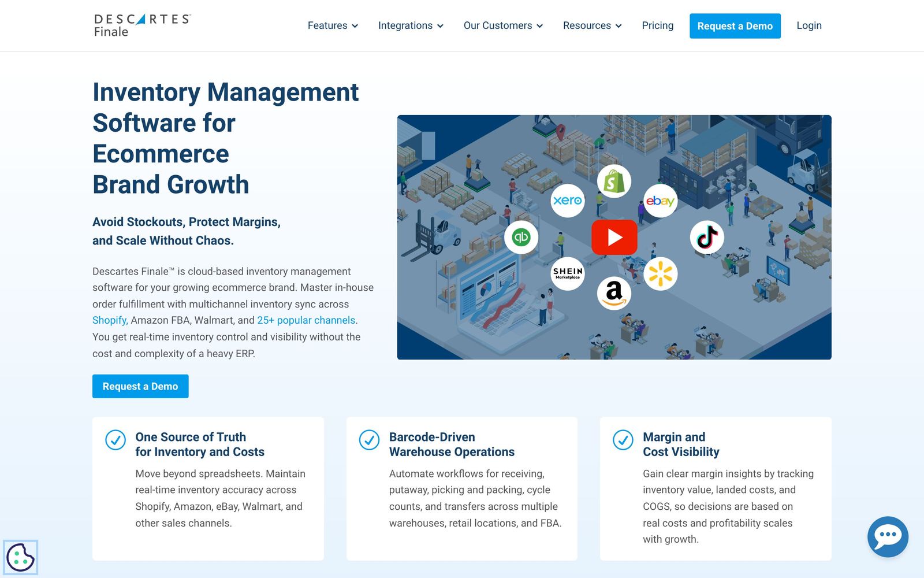Click the Walmart spark logo icon

(x=660, y=273)
